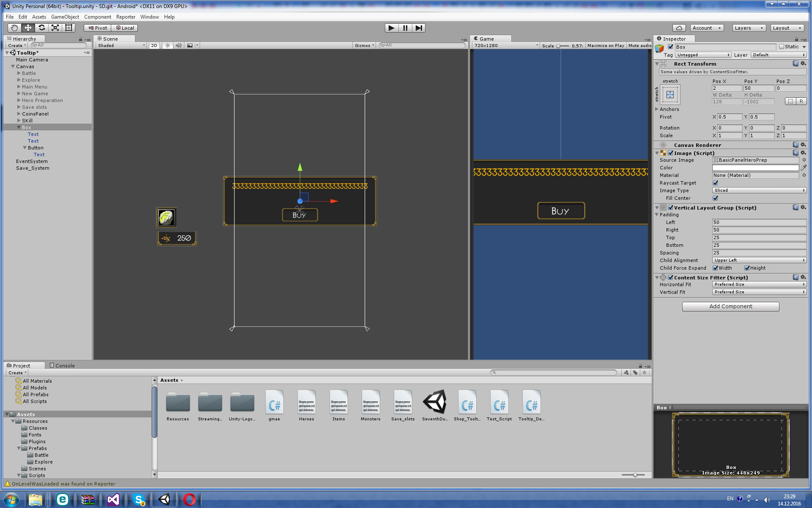812x508 pixels.
Task: Toggle Content Size Fitter enabled checkbox
Action: coord(670,277)
